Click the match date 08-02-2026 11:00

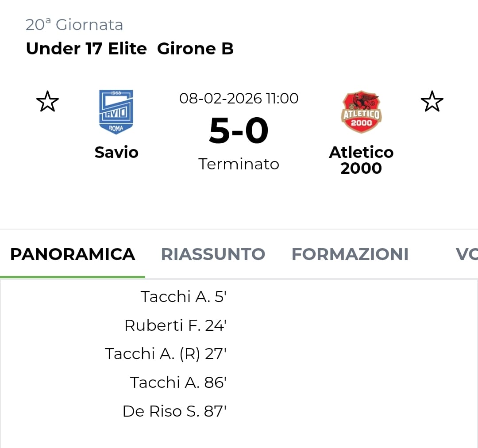click(x=239, y=98)
